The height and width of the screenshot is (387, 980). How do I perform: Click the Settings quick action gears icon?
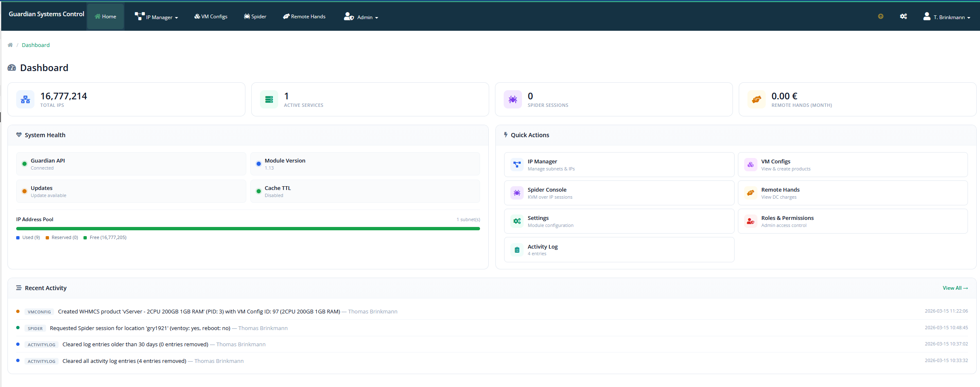[517, 221]
